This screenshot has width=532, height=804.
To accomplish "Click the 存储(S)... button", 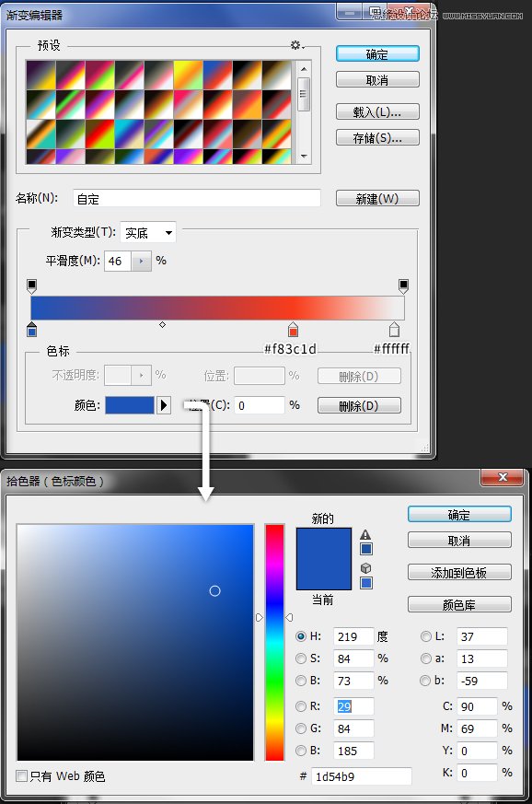I will pyautogui.click(x=377, y=137).
